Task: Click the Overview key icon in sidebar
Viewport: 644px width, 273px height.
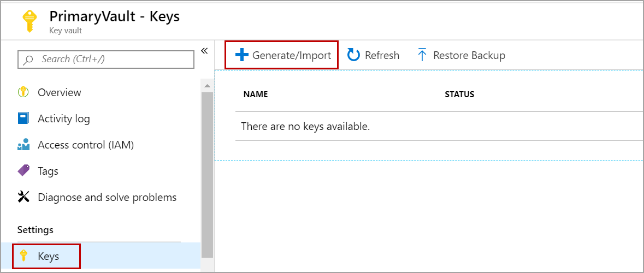Action: point(23,92)
